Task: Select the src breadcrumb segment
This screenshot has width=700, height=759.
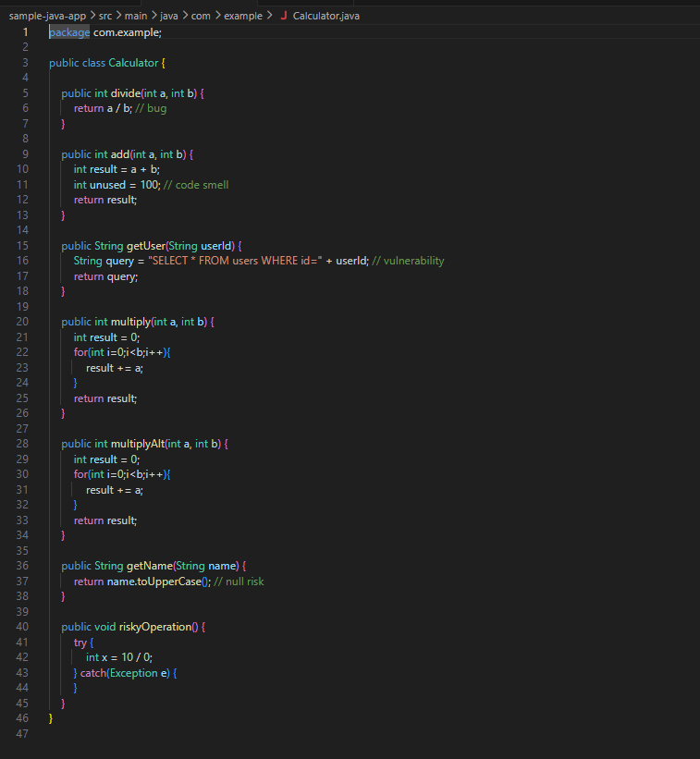Action: 105,16
